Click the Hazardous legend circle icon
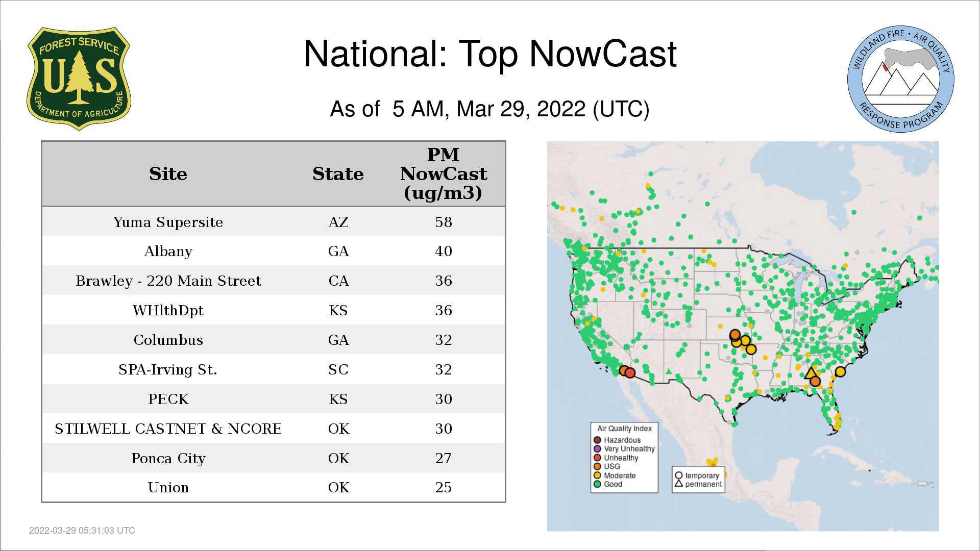 pyautogui.click(x=597, y=440)
